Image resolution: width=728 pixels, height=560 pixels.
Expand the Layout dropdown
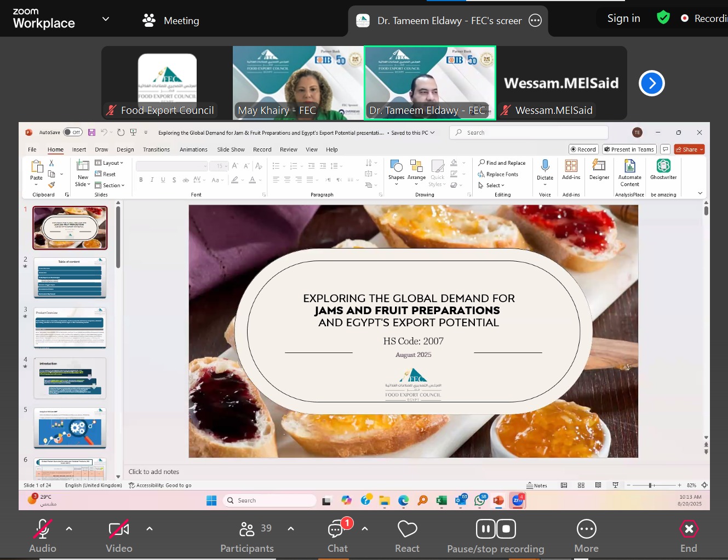click(110, 163)
